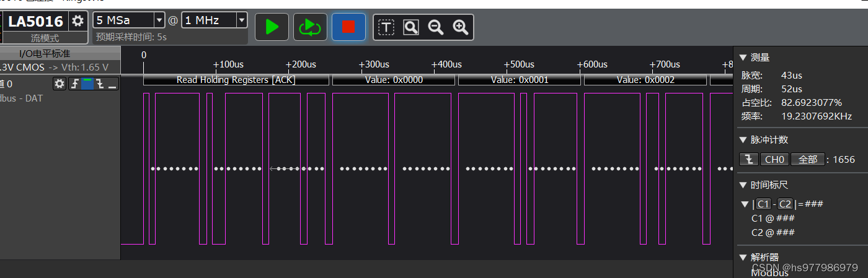
Task: Zoom in the waveform view
Action: (460, 27)
